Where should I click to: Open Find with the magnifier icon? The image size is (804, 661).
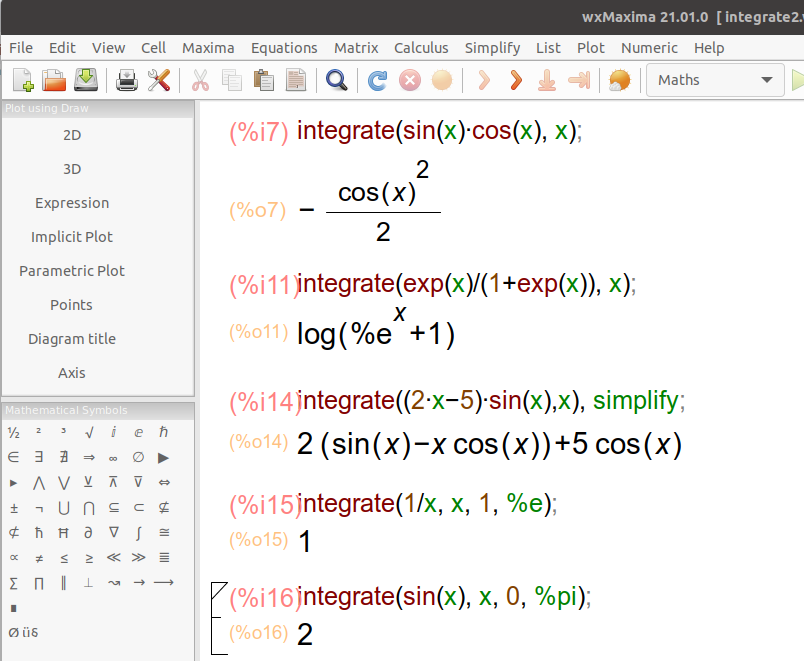click(x=337, y=82)
